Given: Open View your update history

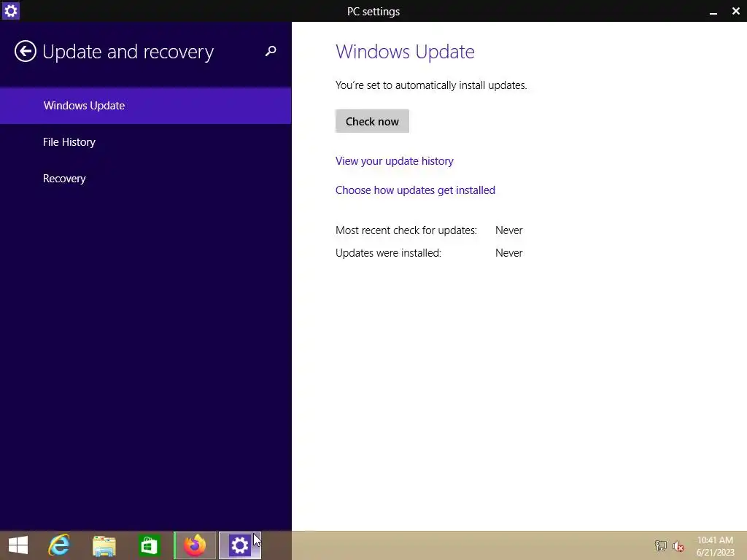Looking at the screenshot, I should (x=395, y=161).
